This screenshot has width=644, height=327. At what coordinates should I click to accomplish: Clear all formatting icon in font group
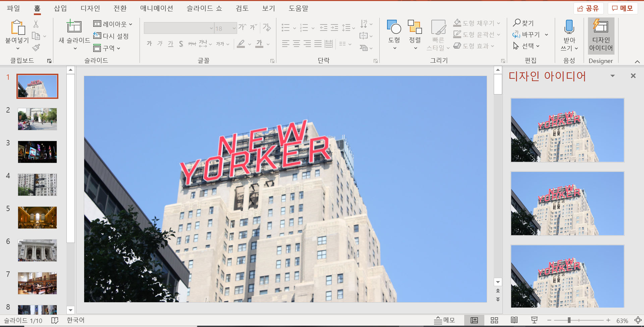(x=267, y=27)
